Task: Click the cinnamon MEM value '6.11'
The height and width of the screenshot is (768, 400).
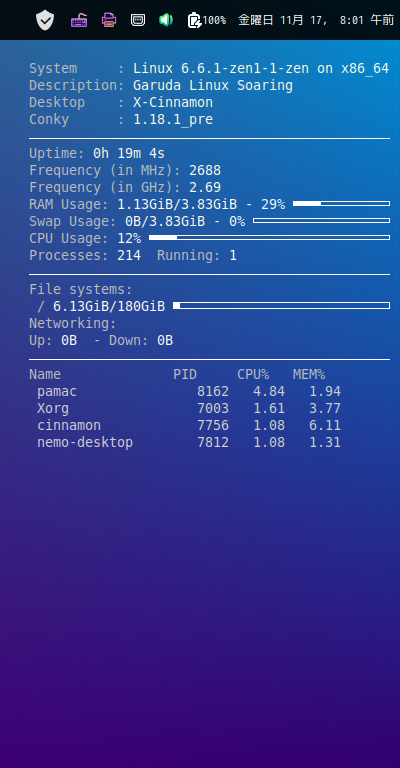Action: [x=325, y=426]
